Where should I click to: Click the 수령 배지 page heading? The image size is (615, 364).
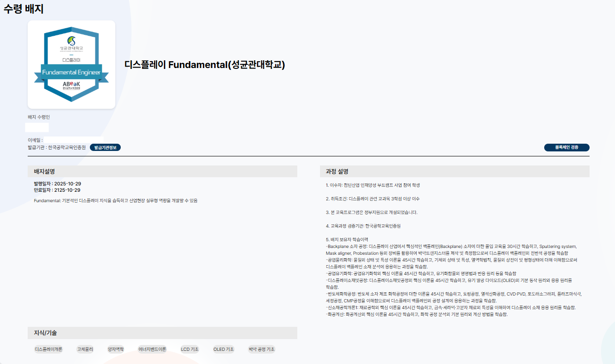point(24,9)
